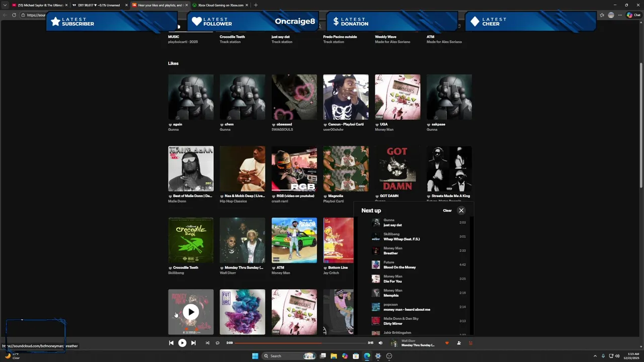Toggle the Next up queue icon

tap(471, 343)
